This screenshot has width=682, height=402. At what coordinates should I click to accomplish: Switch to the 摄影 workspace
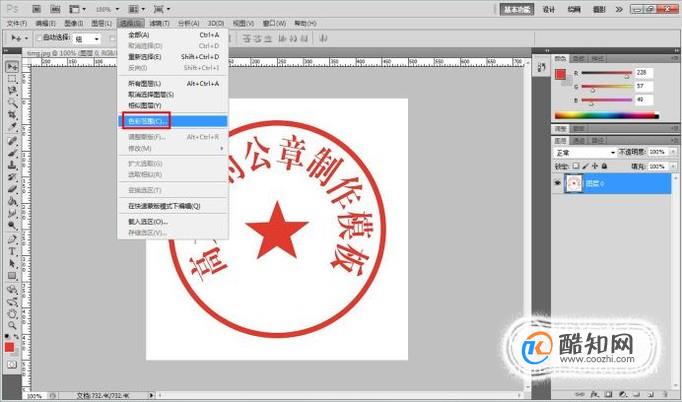point(599,9)
